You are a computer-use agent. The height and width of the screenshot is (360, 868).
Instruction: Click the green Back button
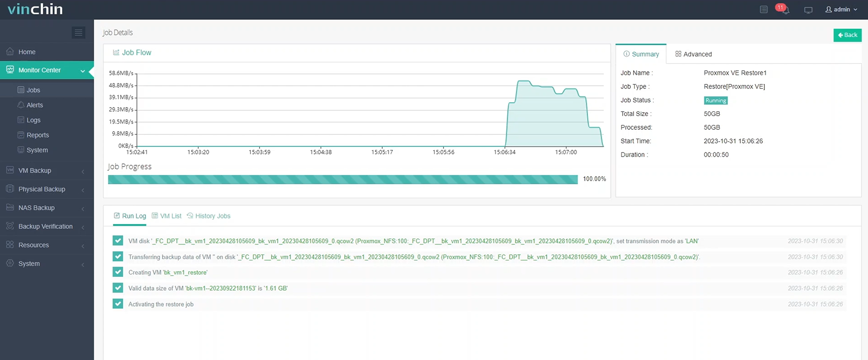[x=847, y=35]
